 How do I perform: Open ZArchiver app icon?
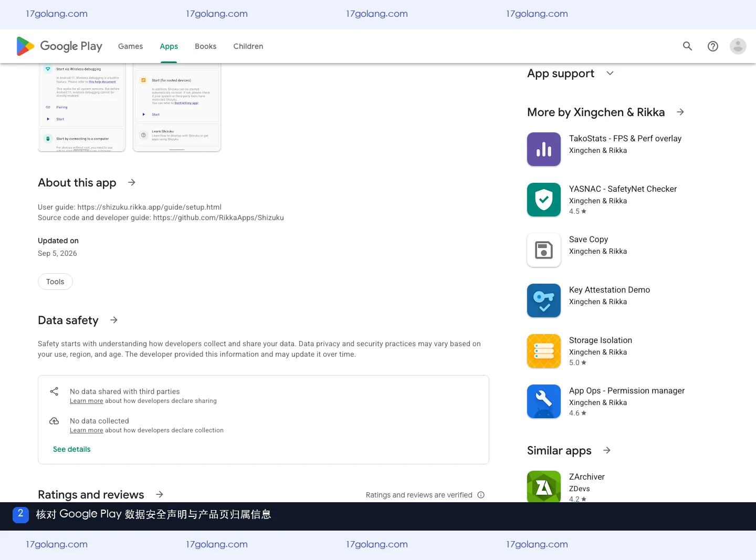(x=544, y=486)
